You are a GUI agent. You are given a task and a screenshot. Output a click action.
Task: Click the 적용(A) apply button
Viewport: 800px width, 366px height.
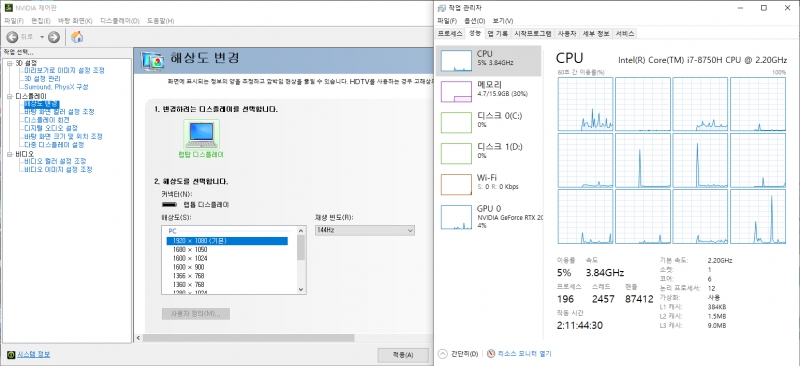403,355
